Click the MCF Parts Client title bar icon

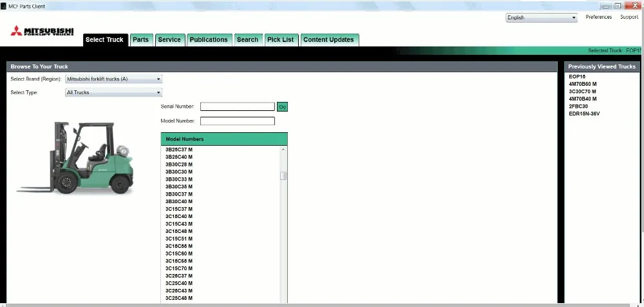pyautogui.click(x=3, y=6)
